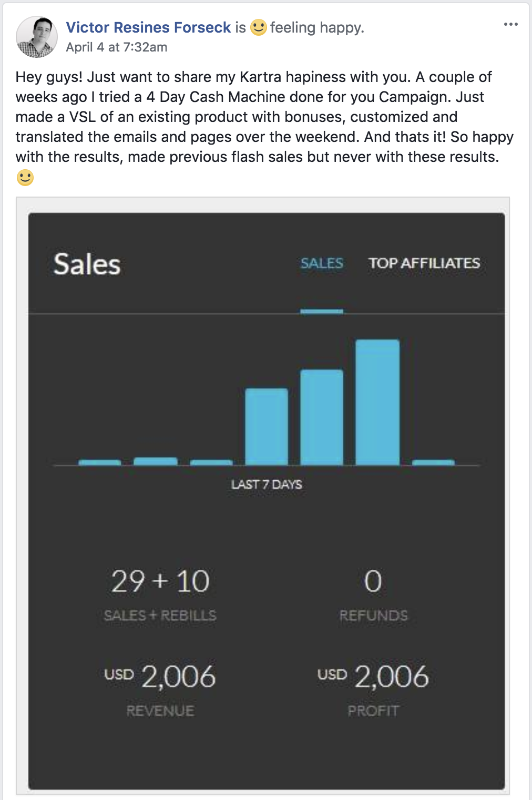Click the second small bar in chart
The image size is (532, 800).
pos(156,461)
